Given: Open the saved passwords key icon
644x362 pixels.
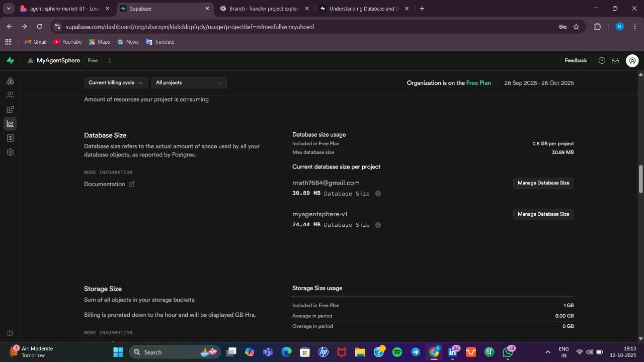Looking at the screenshot, I should click(x=562, y=27).
